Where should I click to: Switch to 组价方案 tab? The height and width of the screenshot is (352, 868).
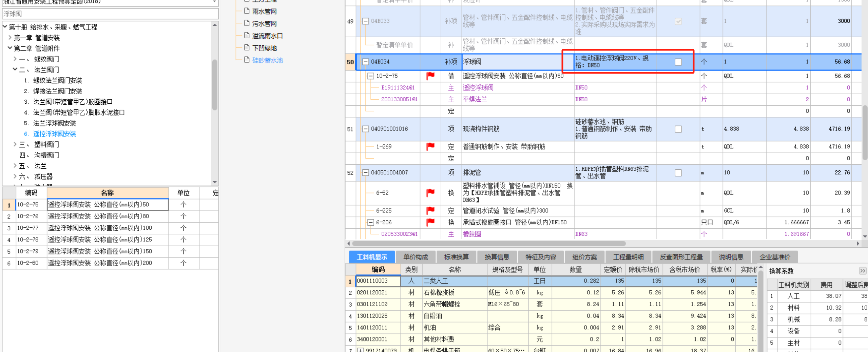(x=584, y=257)
